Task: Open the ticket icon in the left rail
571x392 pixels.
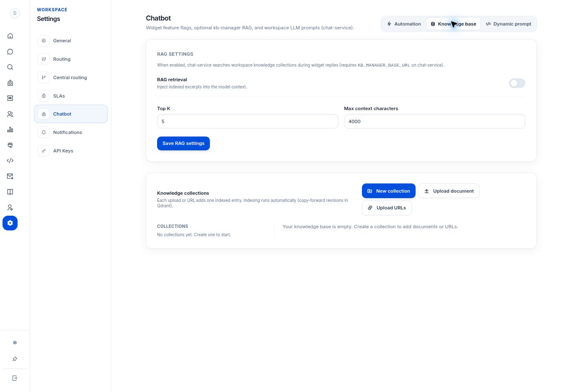Action: pos(10,98)
